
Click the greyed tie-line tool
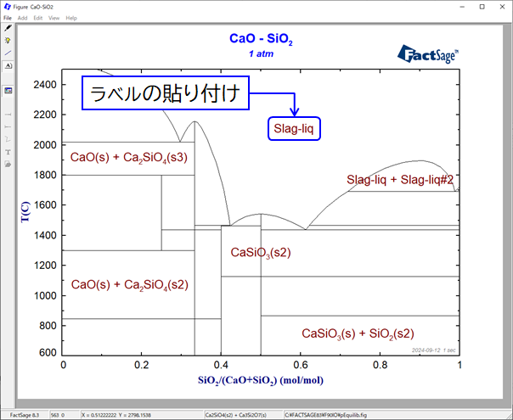tap(8, 126)
